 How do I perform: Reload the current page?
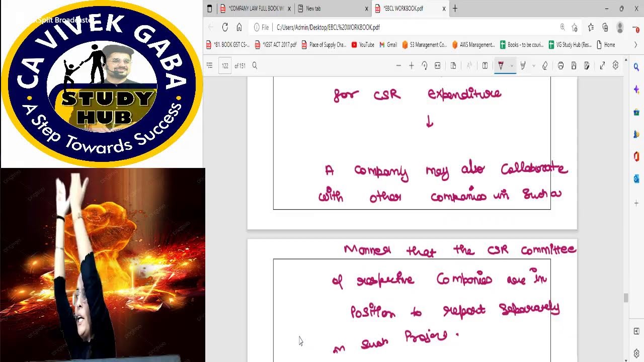tap(225, 27)
